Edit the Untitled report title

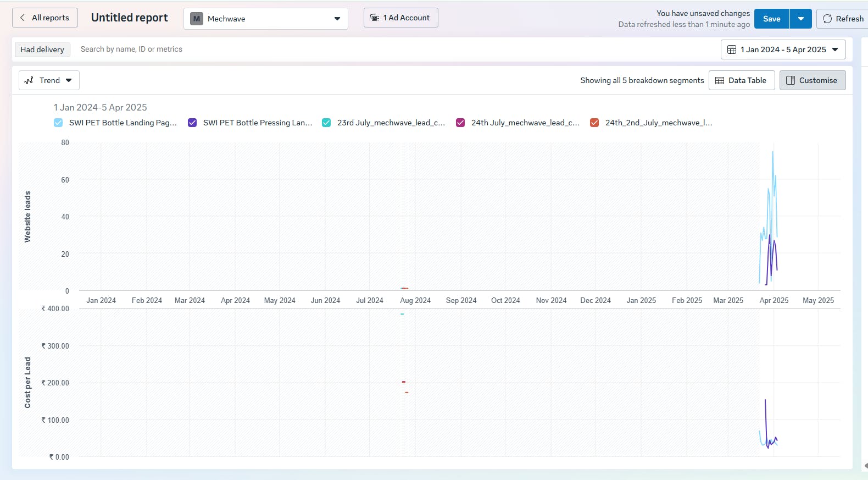point(130,18)
